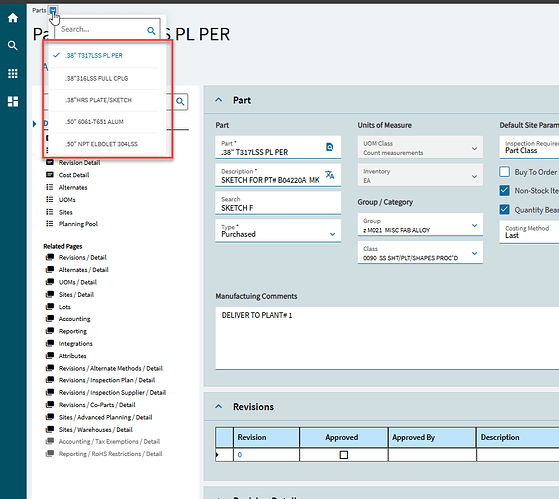The image size is (559, 499).
Task: Open Revisions / Detail related page
Action: (x=83, y=257)
